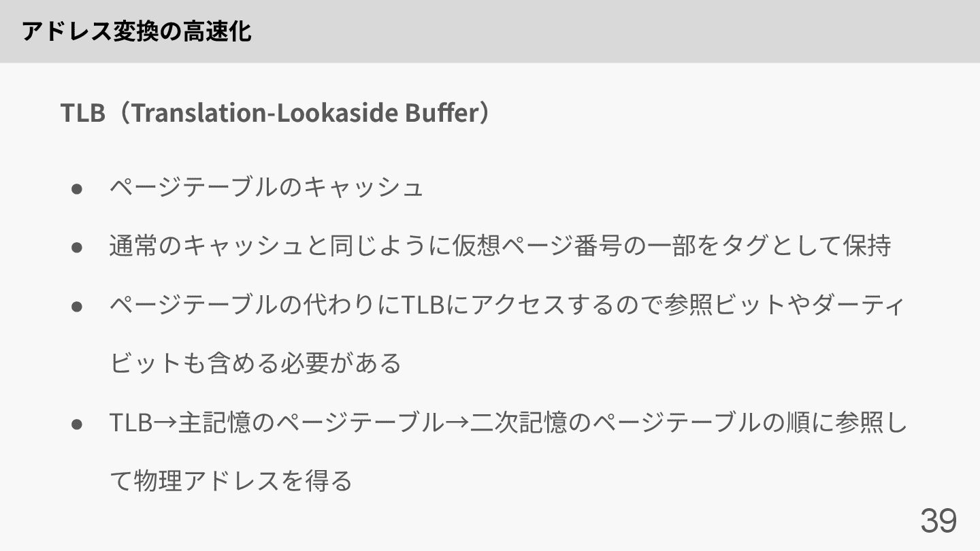Click the arrow before 二次記憶
Image resolution: width=980 pixels, height=551 pixels.
coord(457,424)
